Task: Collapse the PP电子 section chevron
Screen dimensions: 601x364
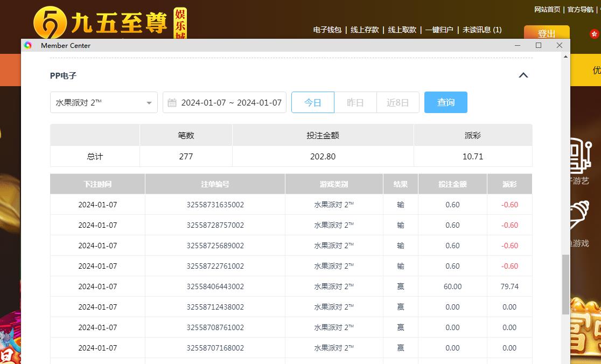Action: click(523, 75)
